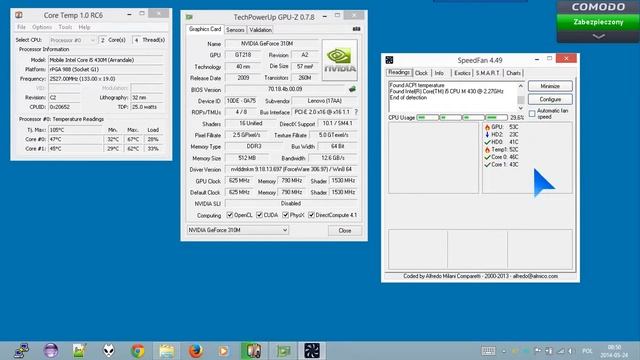Click the HD0 checkmark icon in SpeedFan

pyautogui.click(x=487, y=142)
